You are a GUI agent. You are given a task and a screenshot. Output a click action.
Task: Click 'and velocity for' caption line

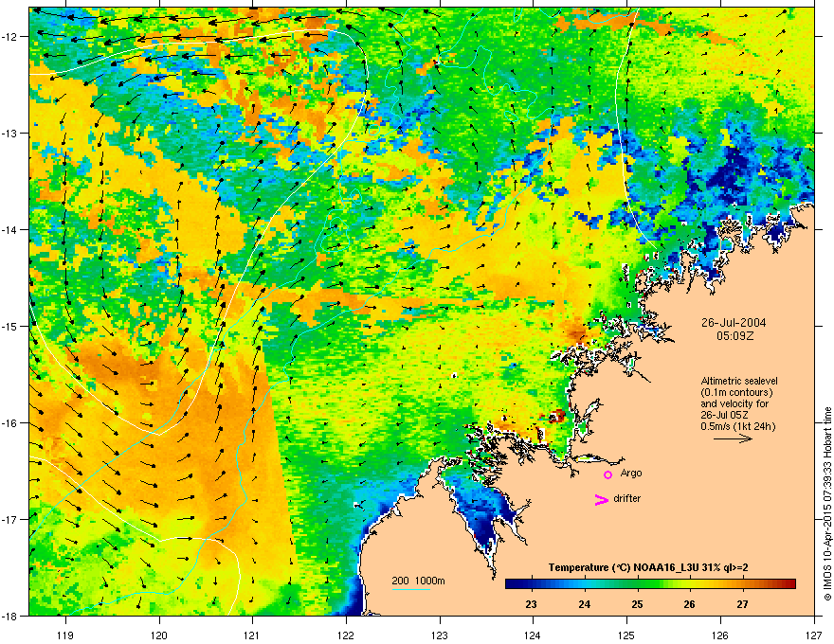734,403
